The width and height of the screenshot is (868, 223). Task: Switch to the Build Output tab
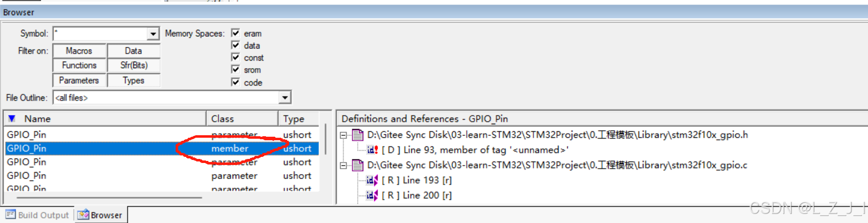37,215
